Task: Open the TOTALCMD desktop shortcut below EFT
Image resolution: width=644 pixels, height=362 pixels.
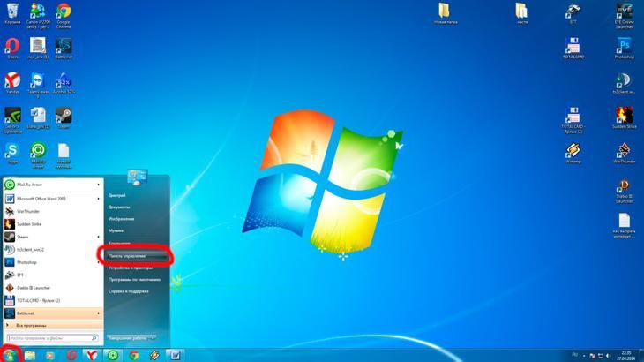Action: pos(573,49)
